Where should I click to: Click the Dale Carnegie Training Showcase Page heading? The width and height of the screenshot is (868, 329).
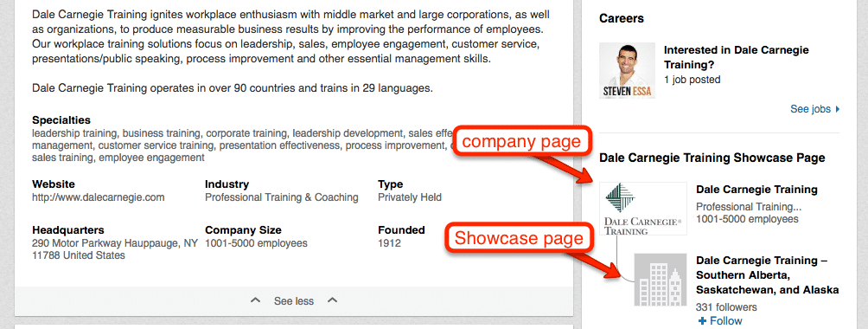coord(712,158)
